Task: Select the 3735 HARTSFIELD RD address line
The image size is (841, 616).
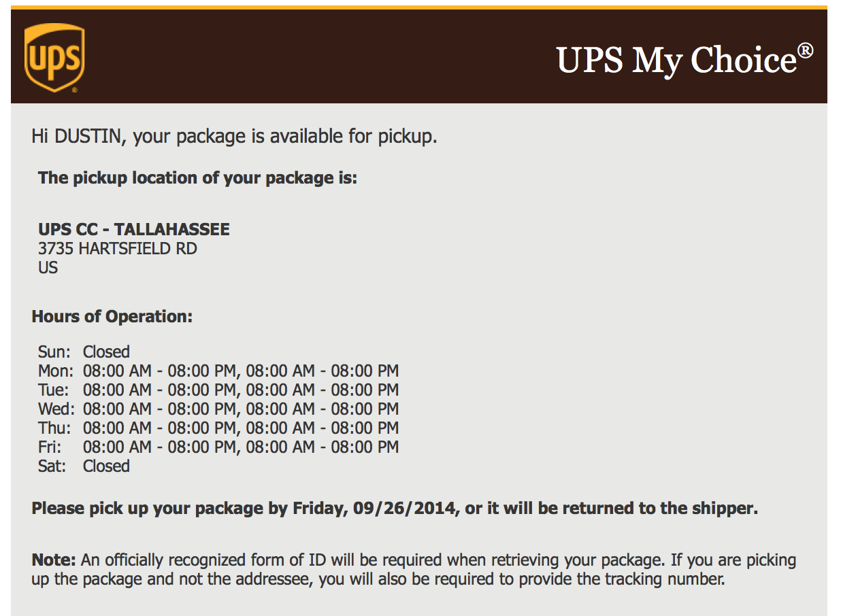Action: coord(118,249)
